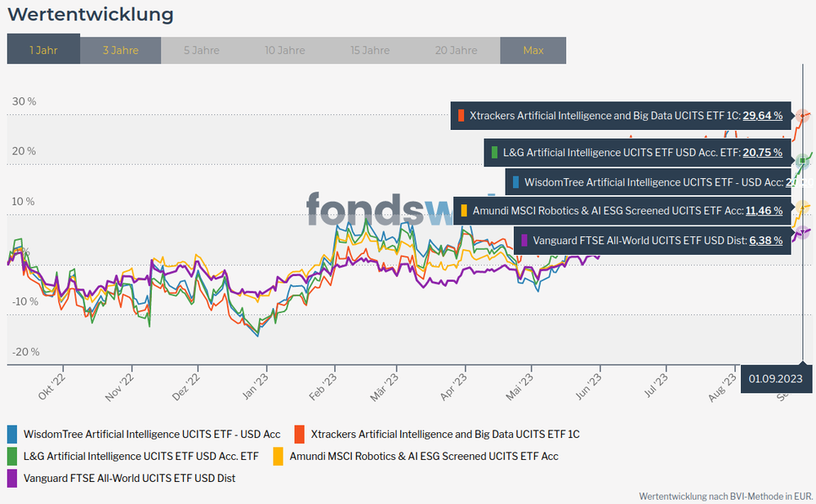
Task: Click the L&G 20,75 % tooltip value
Action: (762, 152)
